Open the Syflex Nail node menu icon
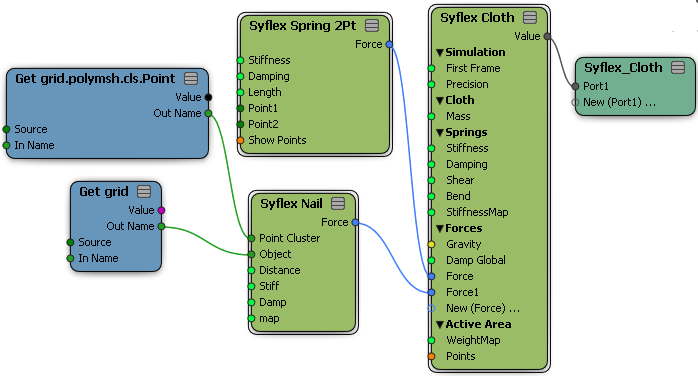This screenshot has height=376, width=698. click(x=338, y=204)
